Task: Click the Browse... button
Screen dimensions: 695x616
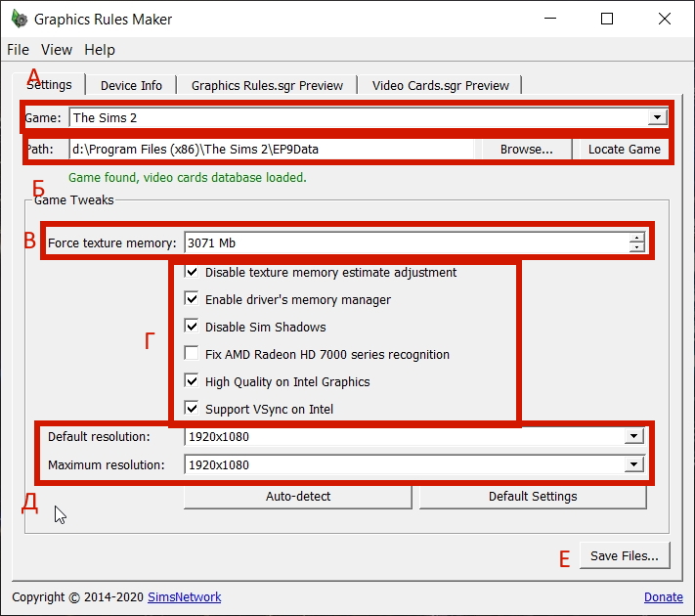Action: (526, 149)
